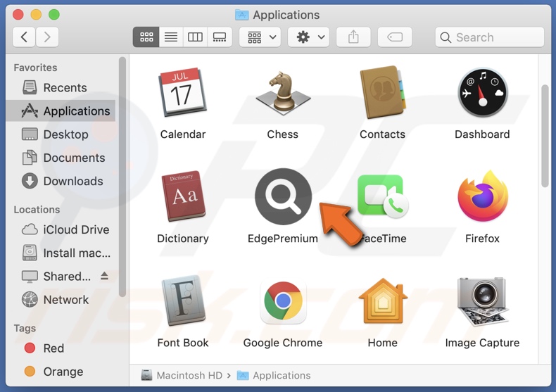Select Applications in the sidebar
556x392 pixels.
coord(61,111)
